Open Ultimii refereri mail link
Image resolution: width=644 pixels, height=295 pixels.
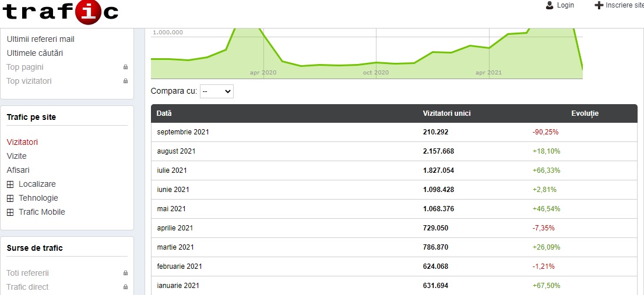(40, 39)
